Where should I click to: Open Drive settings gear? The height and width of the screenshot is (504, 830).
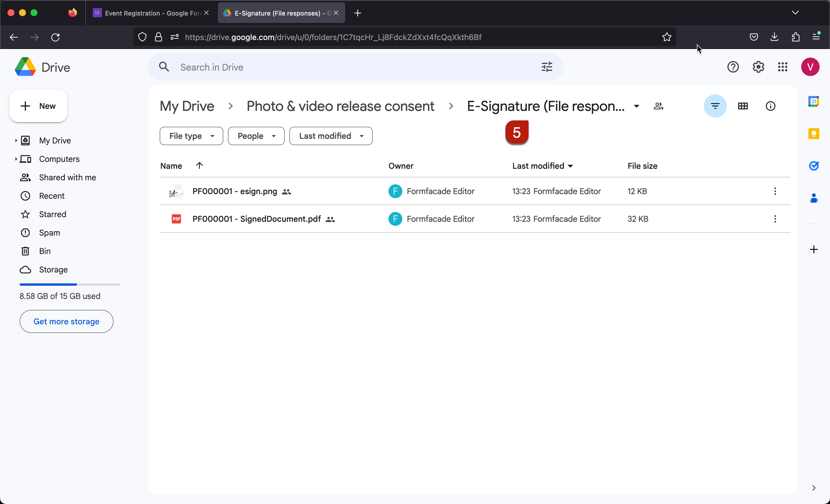tap(758, 67)
